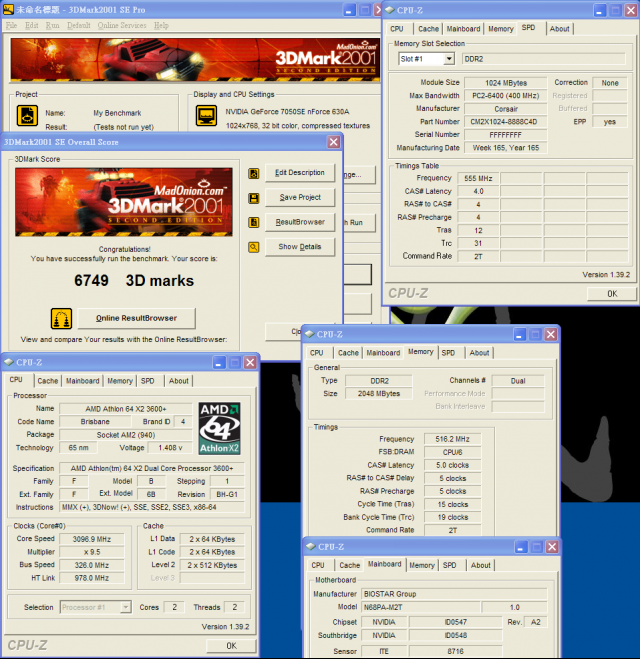Click CPU-Z SPD window title icon
Viewport: 640px width, 659px height.
click(x=390, y=10)
